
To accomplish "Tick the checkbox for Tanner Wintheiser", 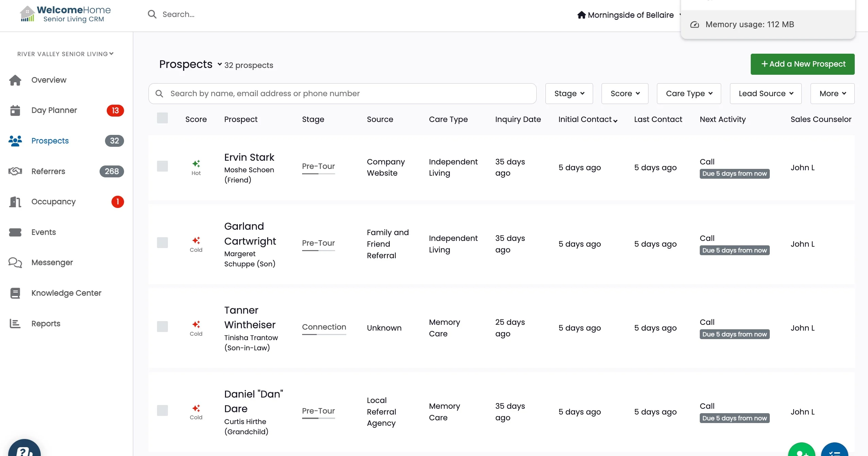I will 162,327.
